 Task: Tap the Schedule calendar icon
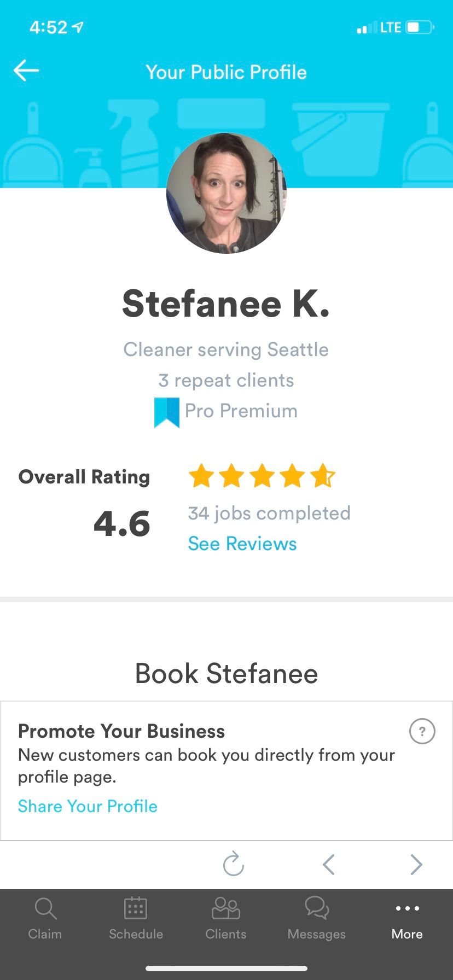tap(136, 909)
